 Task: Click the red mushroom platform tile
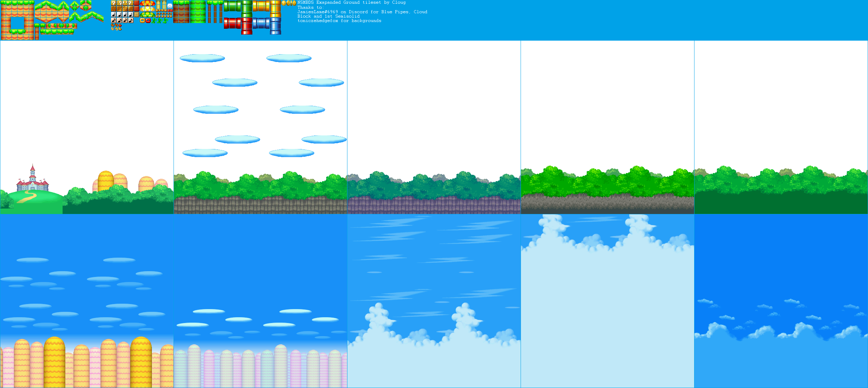pyautogui.click(x=147, y=3)
